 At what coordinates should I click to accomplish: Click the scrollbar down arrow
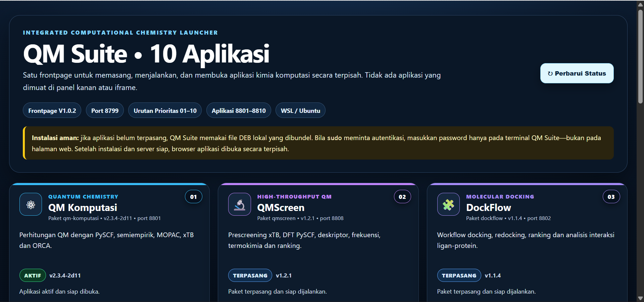(640, 298)
